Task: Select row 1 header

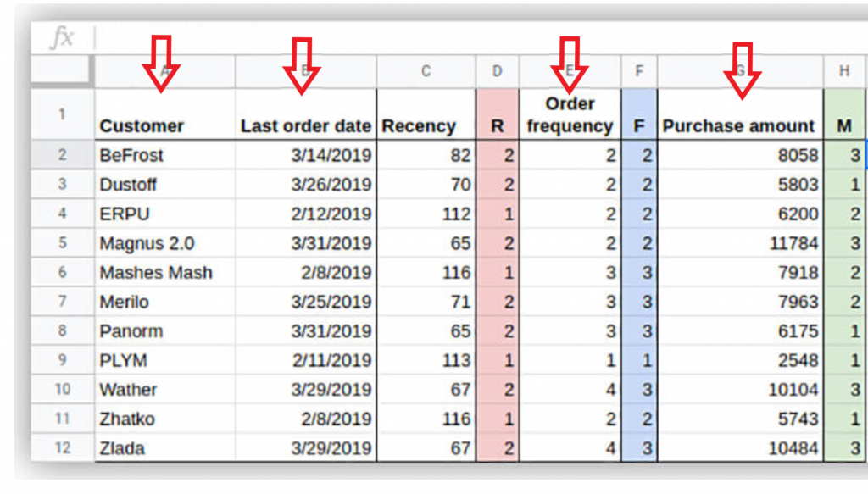Action: coord(63,114)
